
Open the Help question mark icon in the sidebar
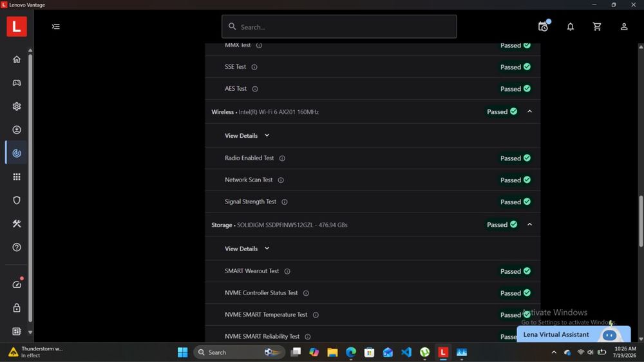click(17, 247)
